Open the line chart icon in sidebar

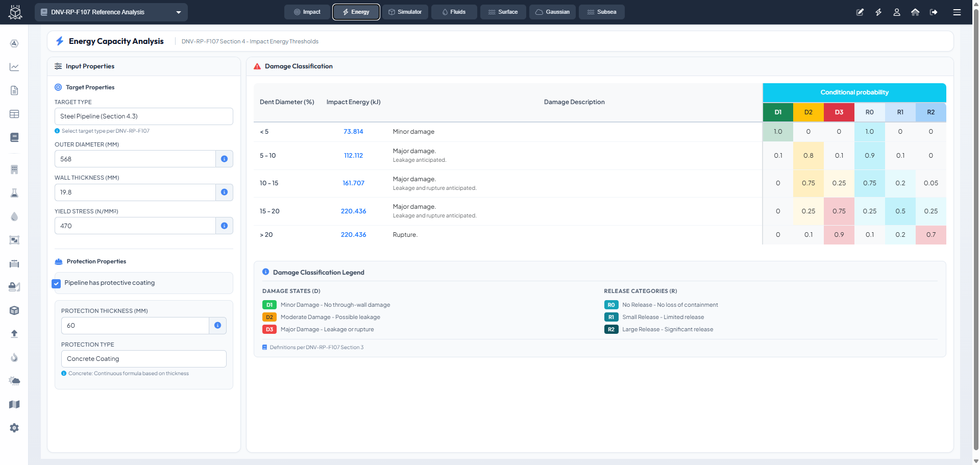(14, 67)
